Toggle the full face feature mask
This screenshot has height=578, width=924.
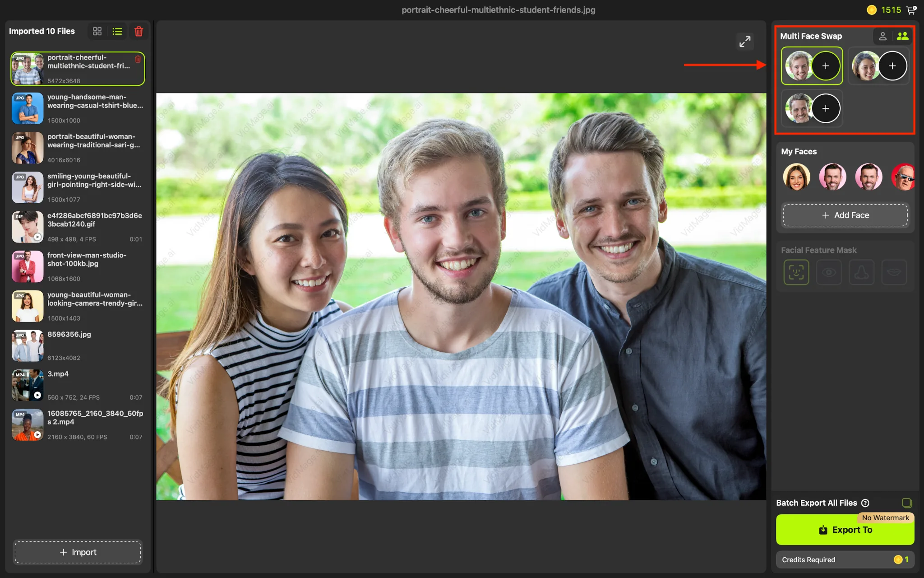(796, 272)
